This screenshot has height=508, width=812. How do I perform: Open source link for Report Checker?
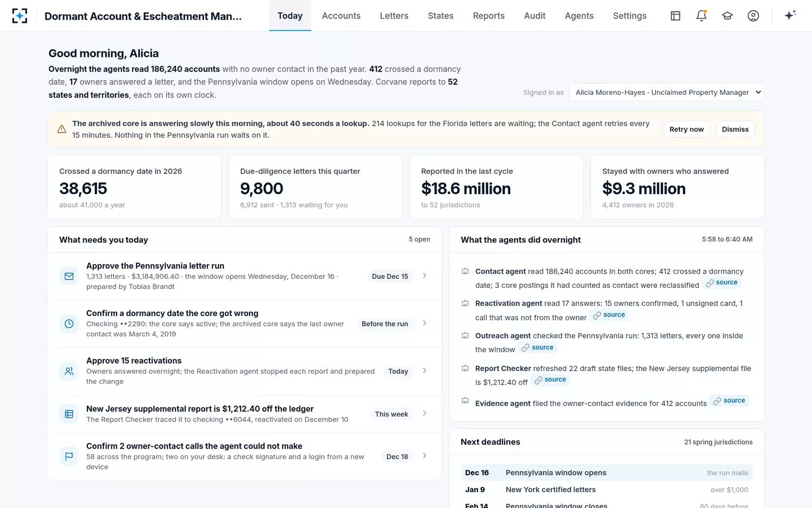coord(550,380)
